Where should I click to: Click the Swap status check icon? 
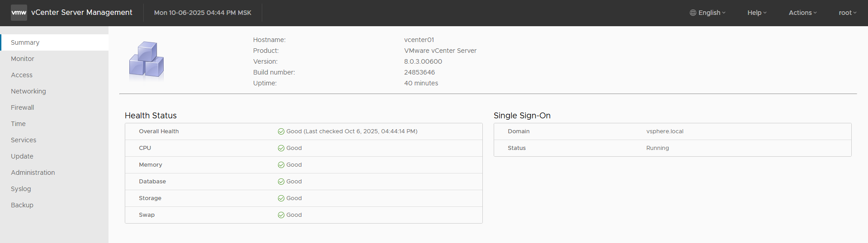point(281,215)
